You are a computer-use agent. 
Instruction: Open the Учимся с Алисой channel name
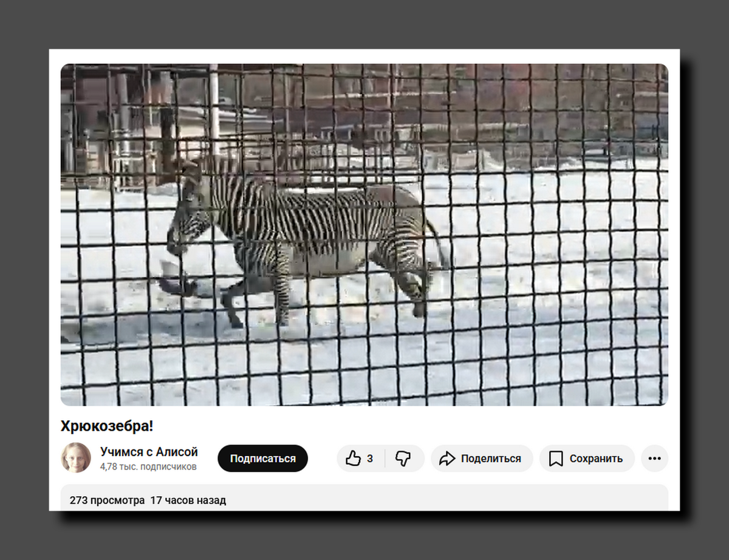point(149,452)
